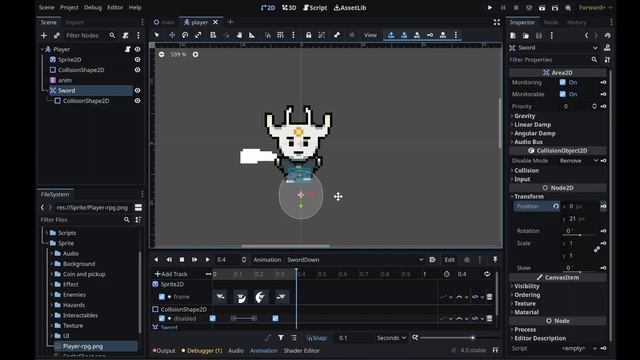Toggle the disabled track enabled checkbox
The height and width of the screenshot is (360, 640).
[162, 318]
